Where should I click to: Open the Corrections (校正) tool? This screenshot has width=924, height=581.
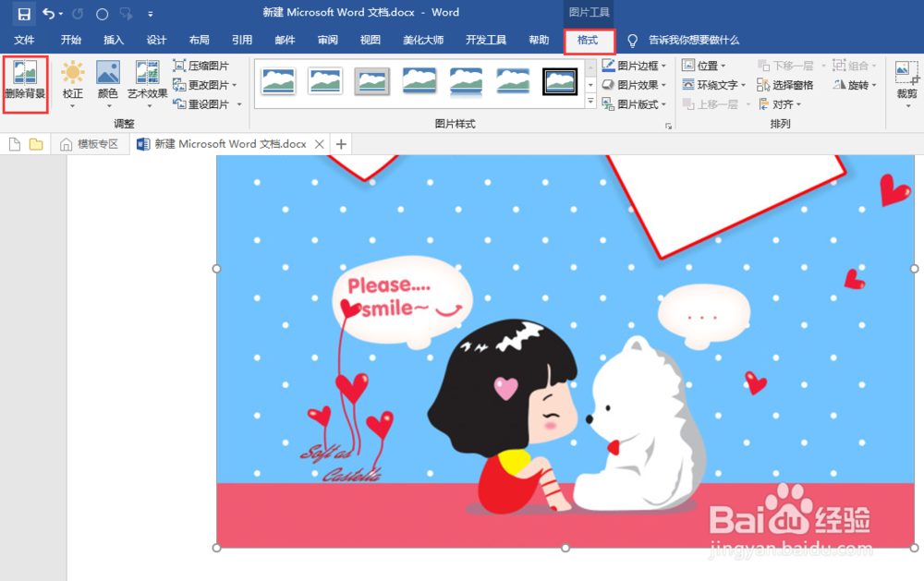click(72, 83)
